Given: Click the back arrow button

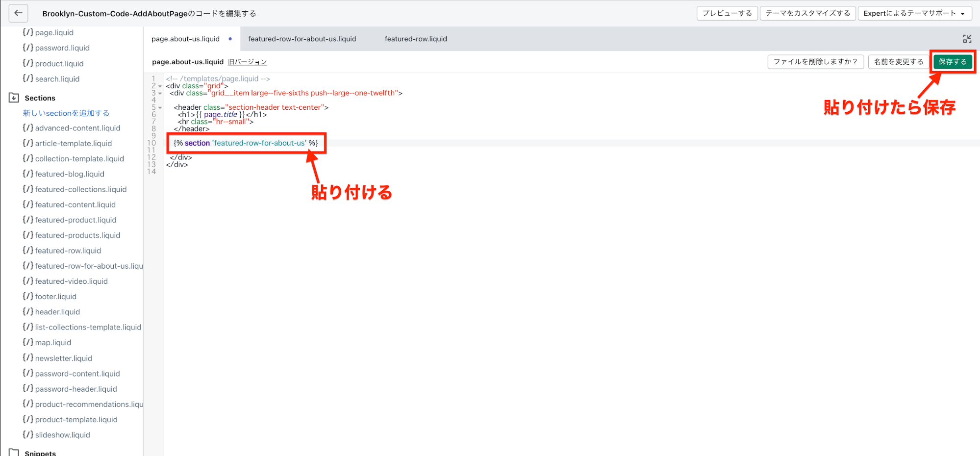Looking at the screenshot, I should click(18, 13).
